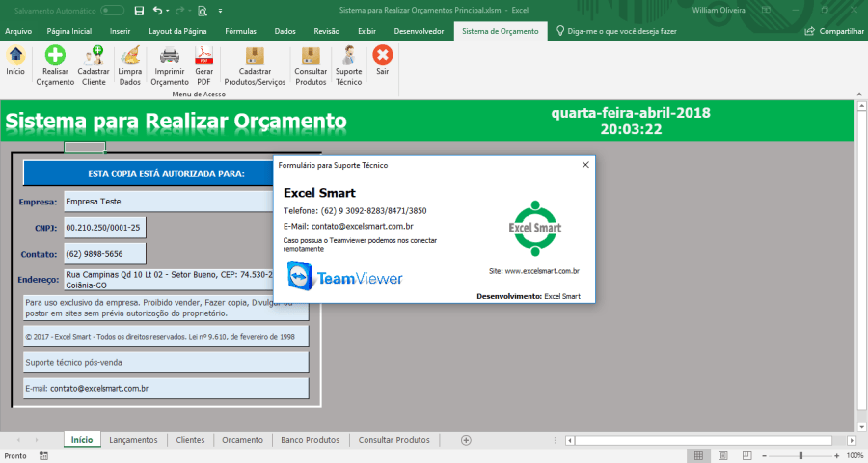The width and height of the screenshot is (868, 463).
Task: Click Gerar PDF icon
Action: tap(203, 55)
